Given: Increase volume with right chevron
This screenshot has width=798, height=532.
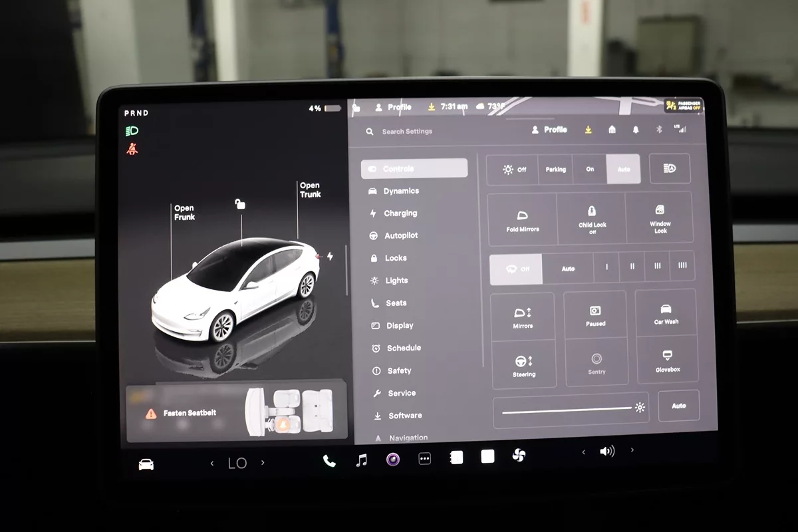Looking at the screenshot, I should coord(632,450).
